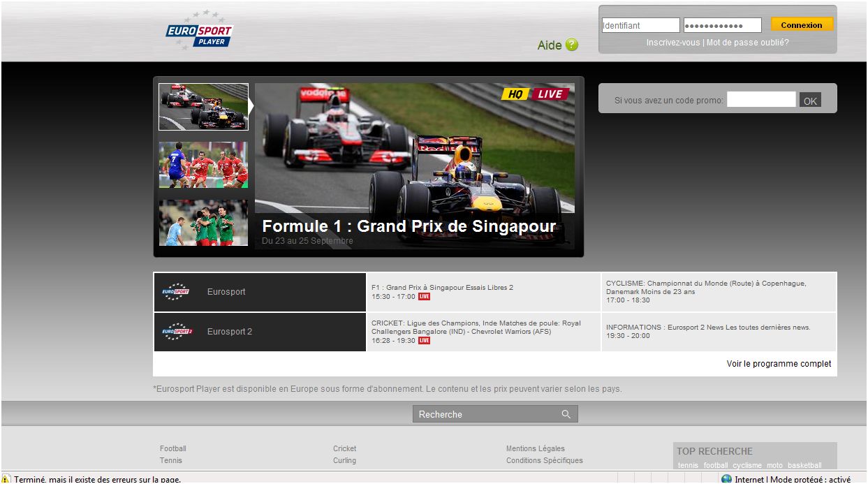Focus the Identifiant input field
868x484 pixels.
tap(640, 25)
